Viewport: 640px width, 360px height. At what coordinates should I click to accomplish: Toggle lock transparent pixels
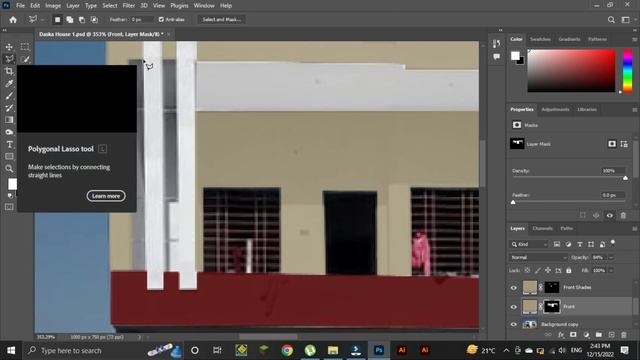tap(527, 270)
